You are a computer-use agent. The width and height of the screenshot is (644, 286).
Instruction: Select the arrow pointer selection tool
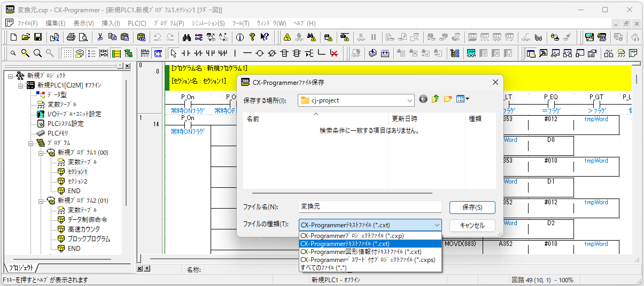click(173, 53)
